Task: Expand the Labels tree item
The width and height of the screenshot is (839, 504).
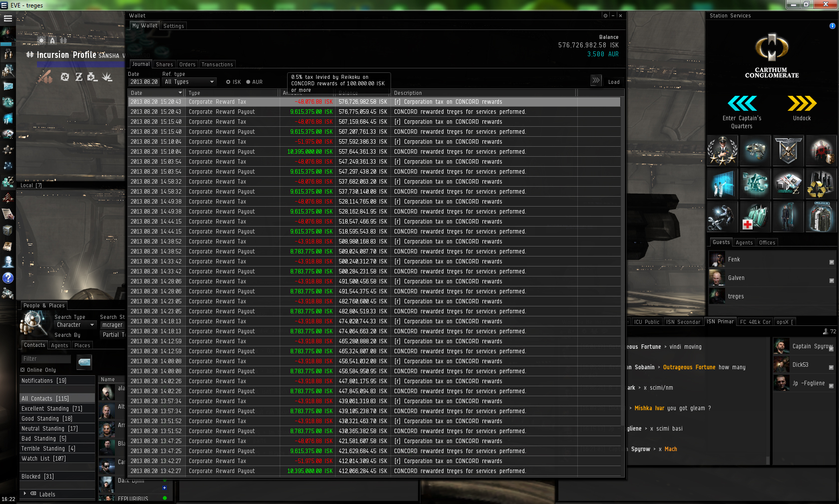Action: pos(25,494)
